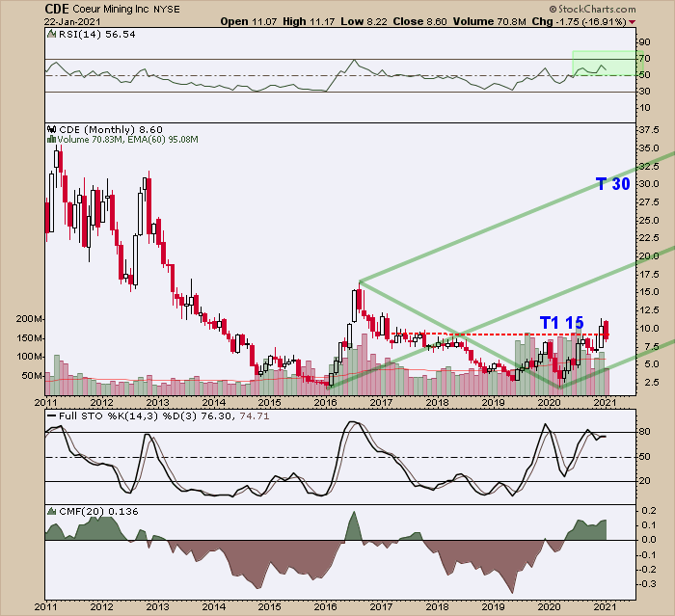Click the CMF(20) area legend icon
This screenshot has height=616, width=675.
(x=52, y=511)
